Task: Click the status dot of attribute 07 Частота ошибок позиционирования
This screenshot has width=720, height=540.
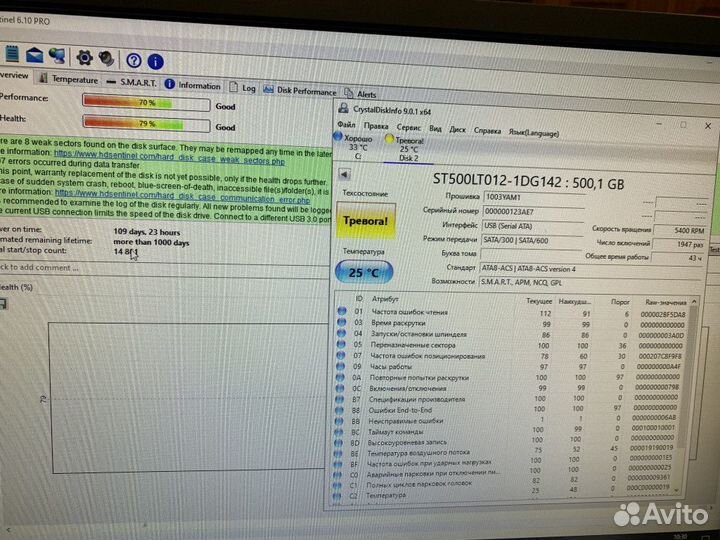Action: point(341,355)
